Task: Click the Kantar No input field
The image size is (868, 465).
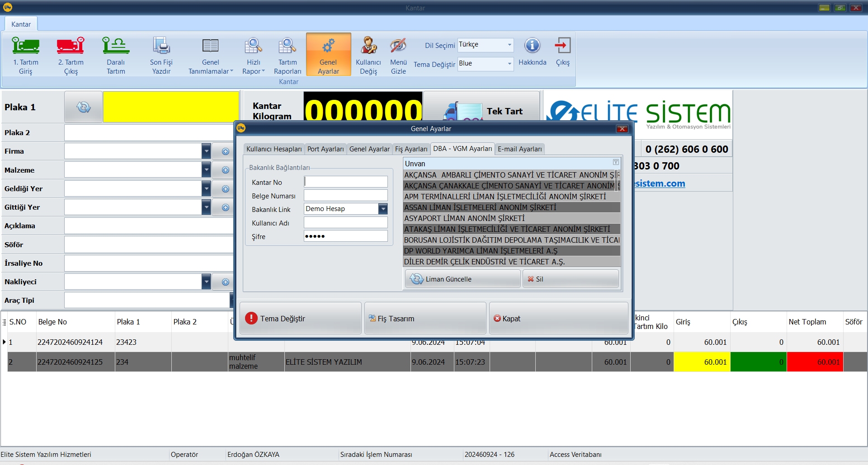Action: click(x=346, y=182)
